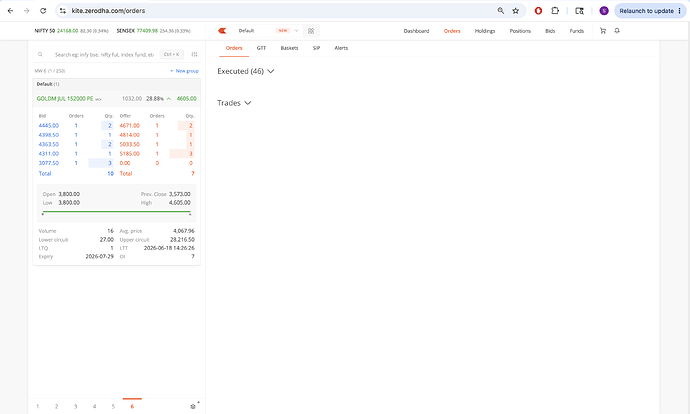Switch to watchlist page 2

click(56, 407)
